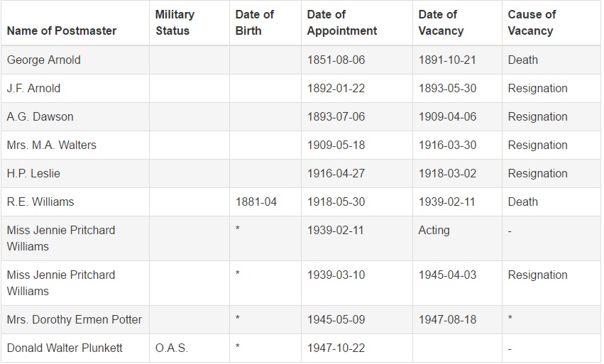Image resolution: width=604 pixels, height=364 pixels.
Task: Click the Cause of Vacancy column header
Action: point(533,23)
